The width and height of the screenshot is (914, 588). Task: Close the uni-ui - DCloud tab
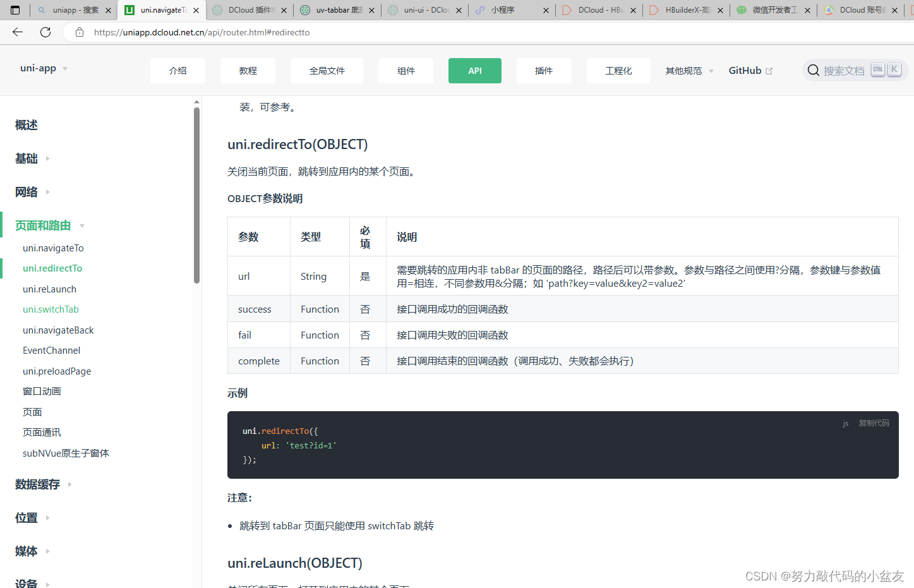[459, 10]
